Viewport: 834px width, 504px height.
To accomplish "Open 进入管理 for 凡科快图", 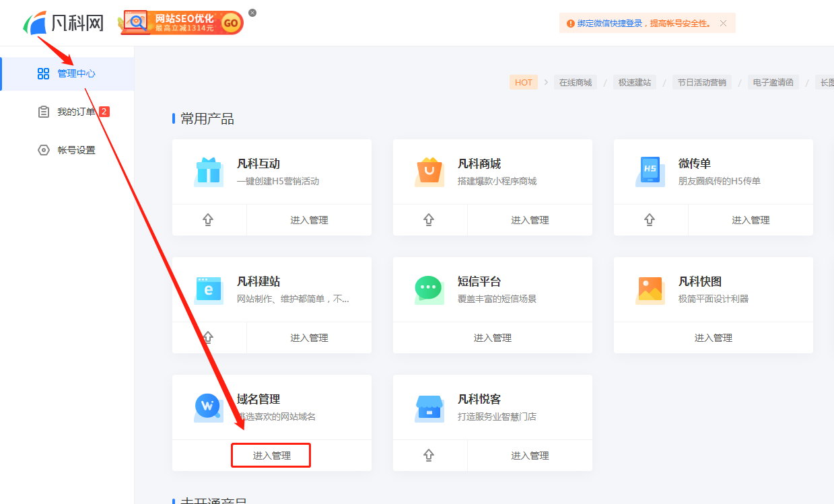I will point(714,338).
